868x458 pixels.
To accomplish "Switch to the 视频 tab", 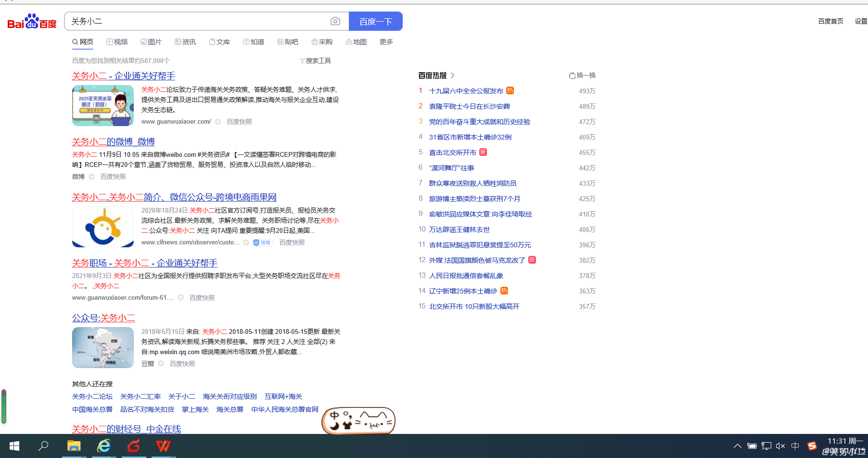I will tap(117, 42).
